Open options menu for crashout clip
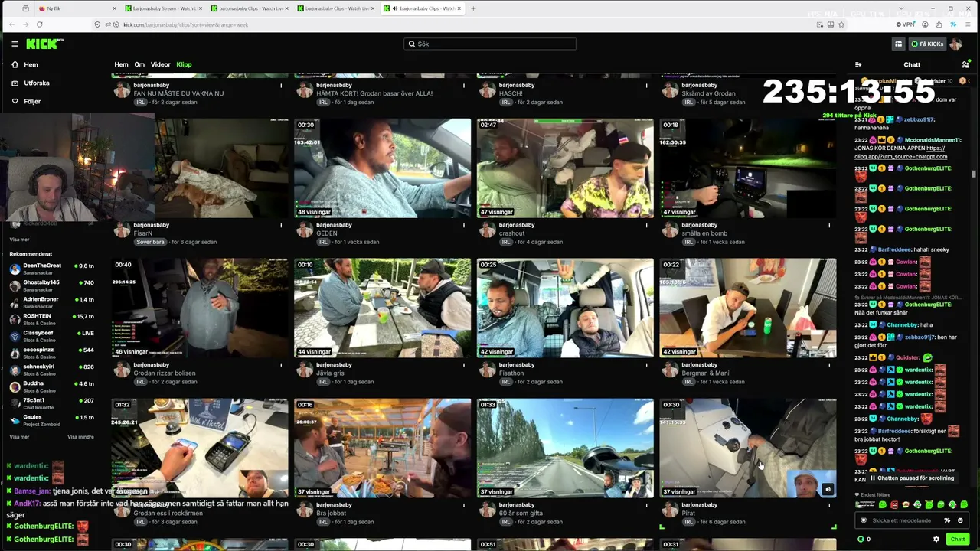980x551 pixels. 646,225
